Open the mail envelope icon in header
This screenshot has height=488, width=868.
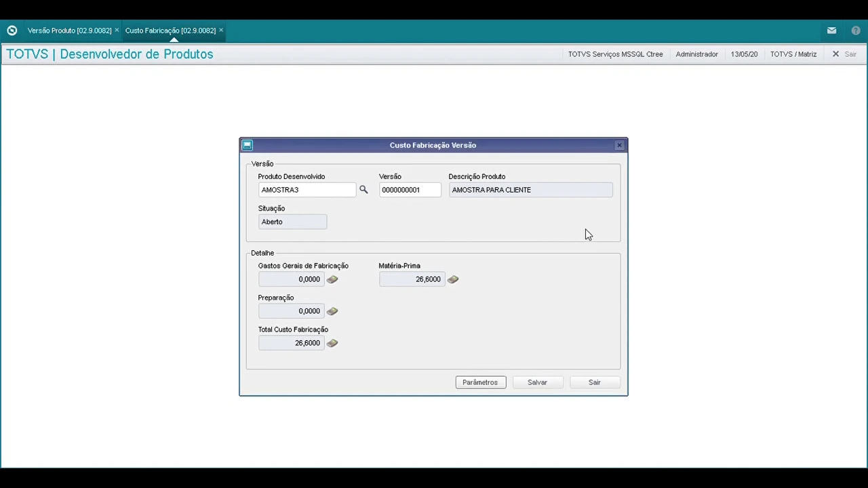pyautogui.click(x=831, y=30)
